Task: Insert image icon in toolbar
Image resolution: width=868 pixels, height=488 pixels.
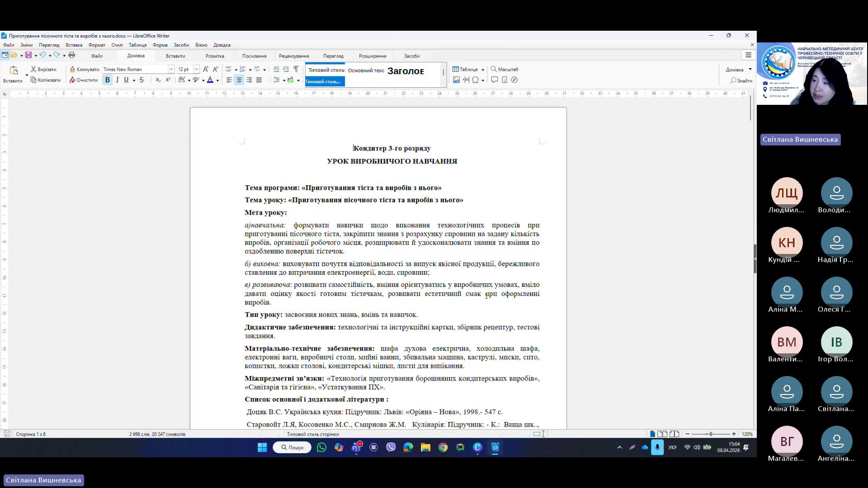Action: [x=456, y=80]
